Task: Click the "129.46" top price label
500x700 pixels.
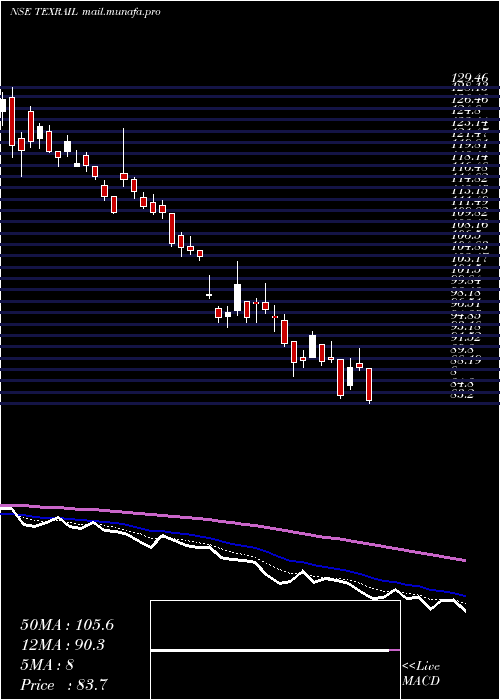Action: [470, 78]
